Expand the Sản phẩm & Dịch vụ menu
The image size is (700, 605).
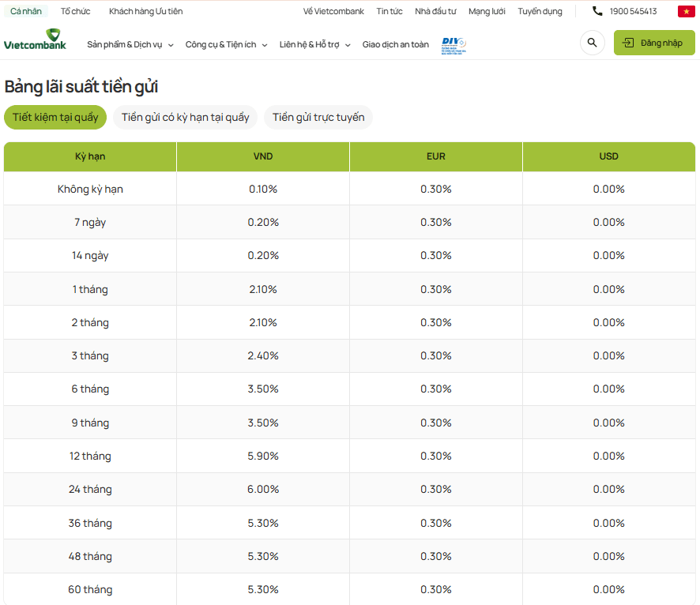point(130,44)
